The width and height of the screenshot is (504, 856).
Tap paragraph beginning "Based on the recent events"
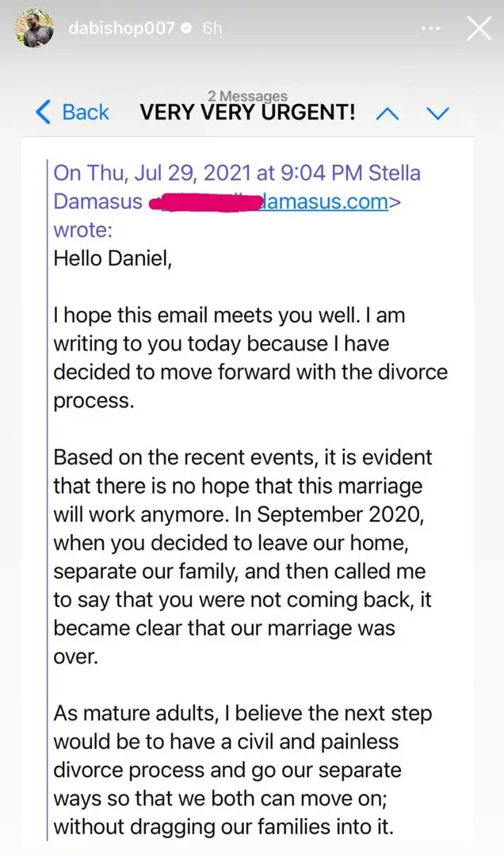click(242, 557)
